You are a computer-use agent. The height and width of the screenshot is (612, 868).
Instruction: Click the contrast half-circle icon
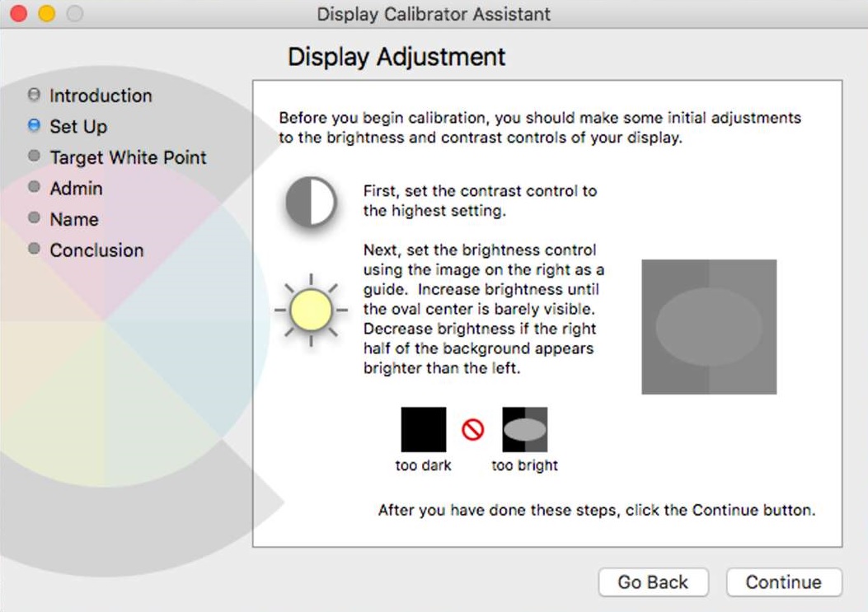[x=311, y=202]
